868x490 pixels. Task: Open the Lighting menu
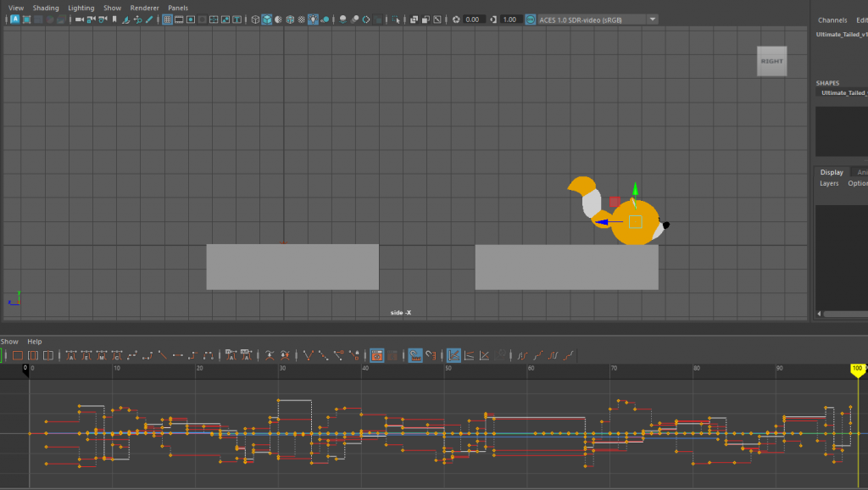(81, 8)
